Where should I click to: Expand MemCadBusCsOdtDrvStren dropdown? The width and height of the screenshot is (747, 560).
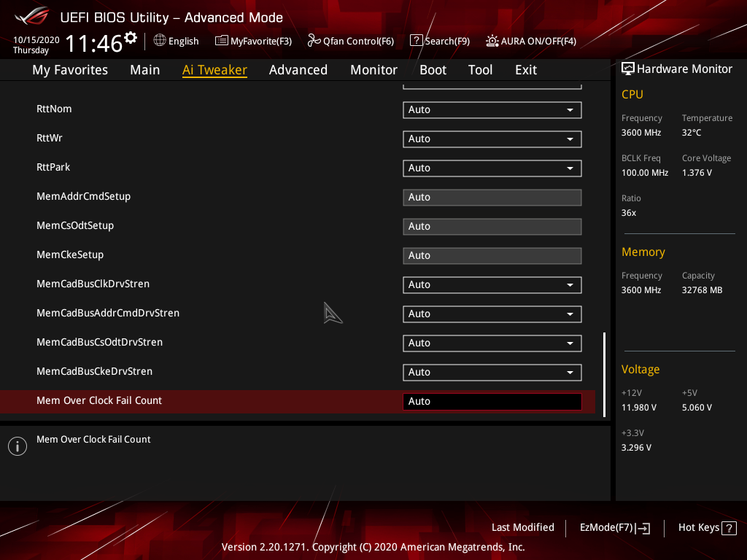[x=492, y=343]
